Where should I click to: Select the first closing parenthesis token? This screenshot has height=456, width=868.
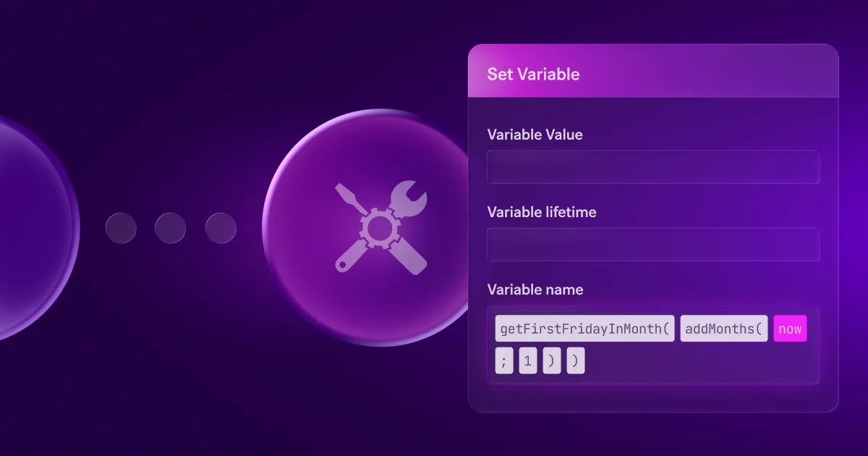(551, 361)
